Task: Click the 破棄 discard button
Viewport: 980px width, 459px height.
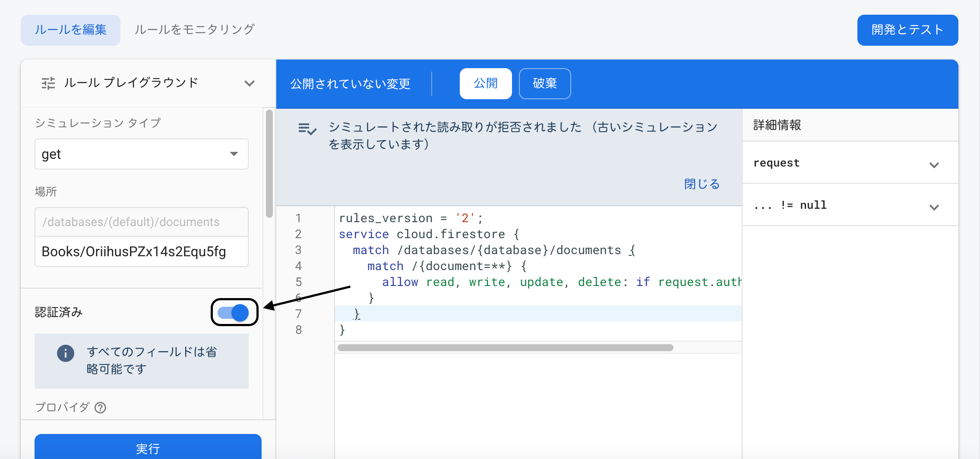Action: 545,83
